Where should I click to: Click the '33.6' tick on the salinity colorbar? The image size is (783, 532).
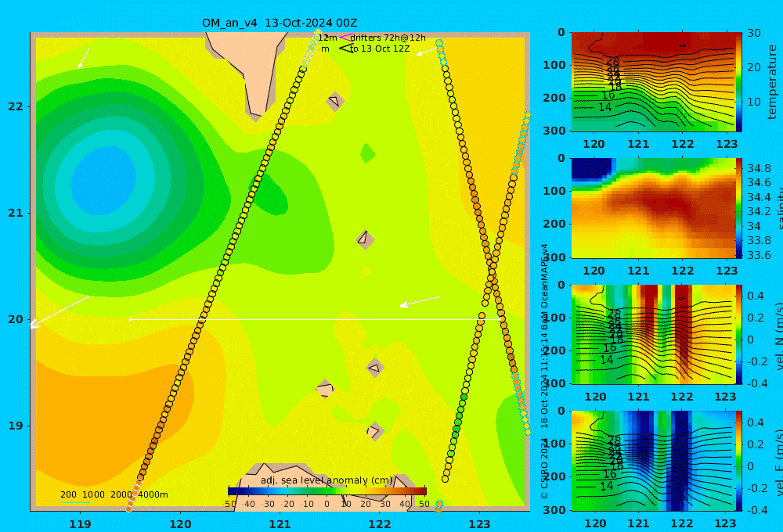point(759,256)
